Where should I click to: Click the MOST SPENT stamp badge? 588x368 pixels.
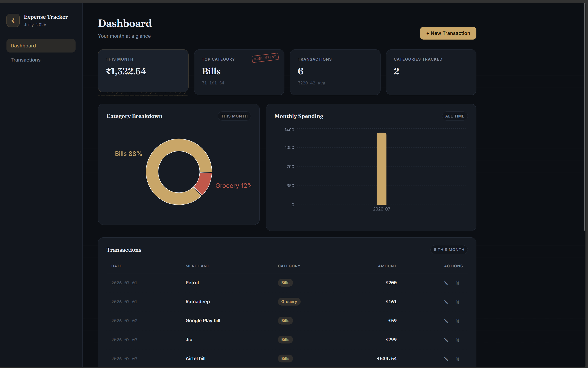(x=265, y=58)
